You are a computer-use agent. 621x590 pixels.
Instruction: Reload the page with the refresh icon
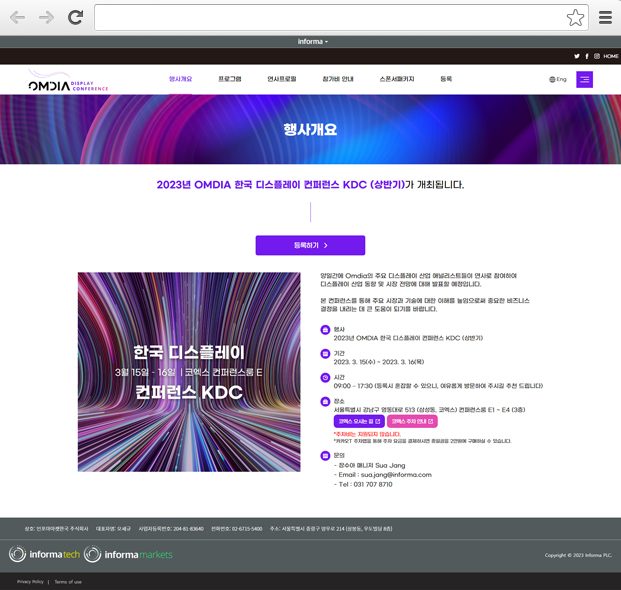click(75, 17)
